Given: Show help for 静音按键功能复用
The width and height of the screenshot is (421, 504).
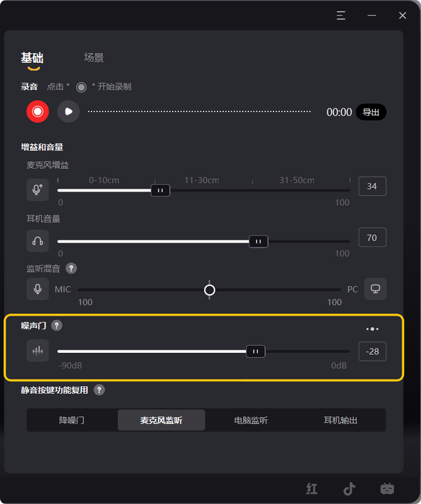Looking at the screenshot, I should [x=99, y=390].
